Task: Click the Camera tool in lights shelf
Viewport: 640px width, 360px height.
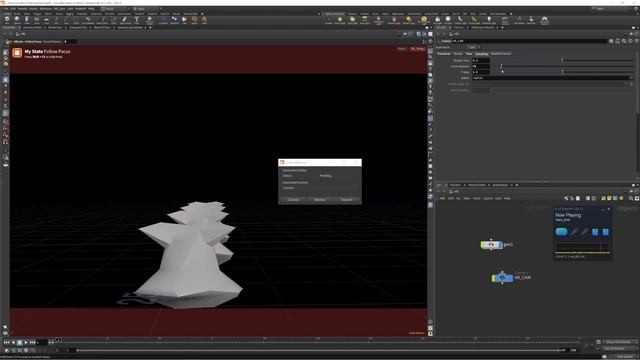Action: [329, 20]
